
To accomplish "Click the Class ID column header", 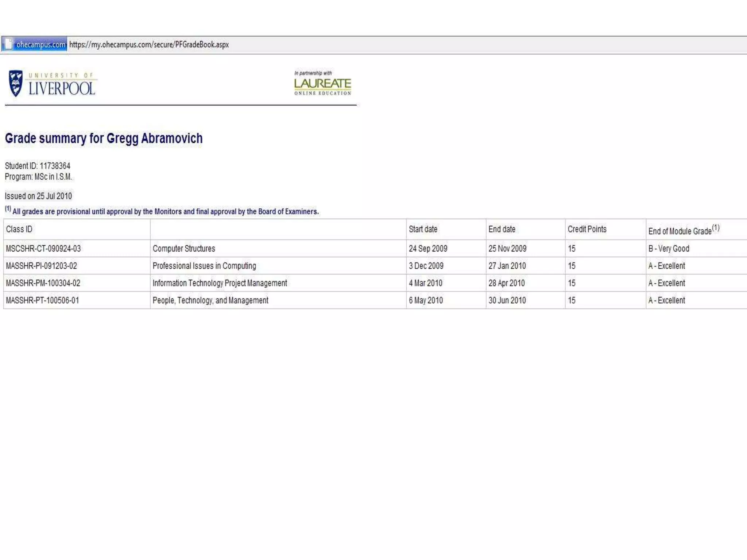I will 19,229.
